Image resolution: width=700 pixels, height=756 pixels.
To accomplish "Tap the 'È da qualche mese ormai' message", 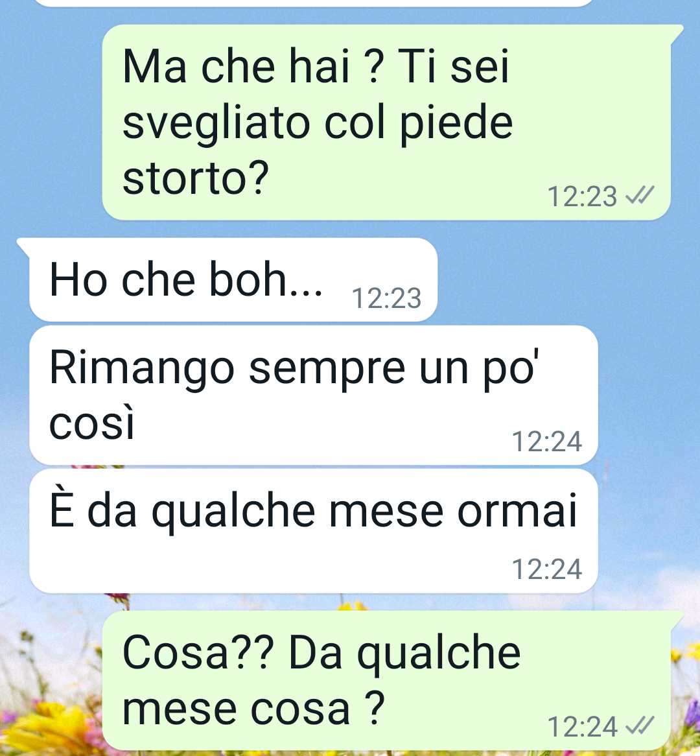I will (x=313, y=531).
